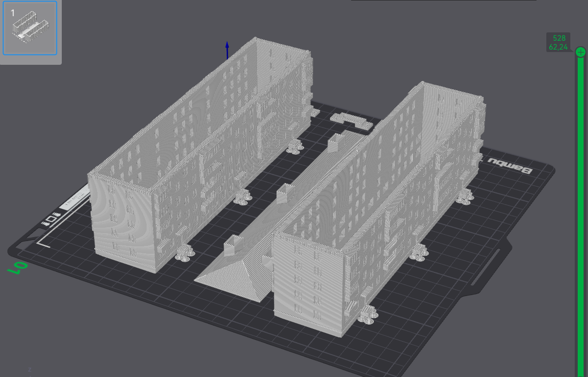
Task: Click the small part by left building's front corner
Action: [x=184, y=253]
